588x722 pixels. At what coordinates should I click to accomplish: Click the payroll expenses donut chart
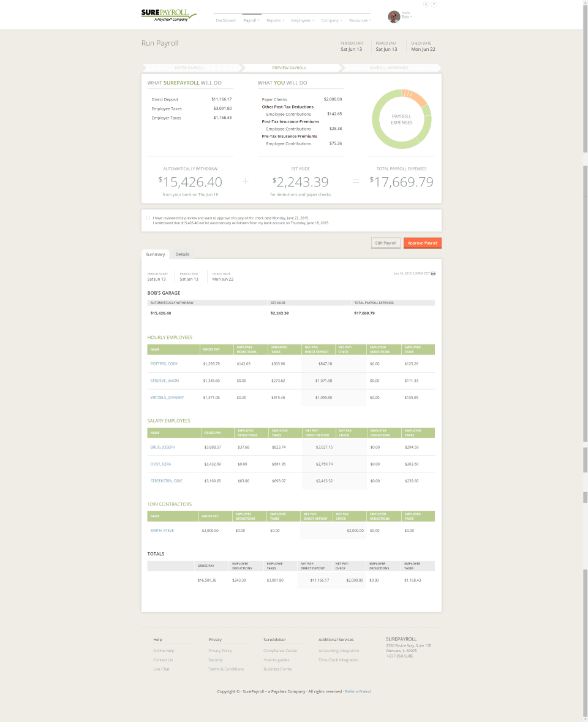[401, 119]
